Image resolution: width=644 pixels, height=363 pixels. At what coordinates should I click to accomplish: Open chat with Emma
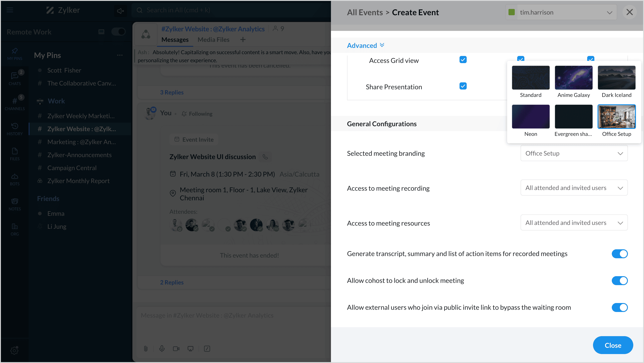coord(80,214)
